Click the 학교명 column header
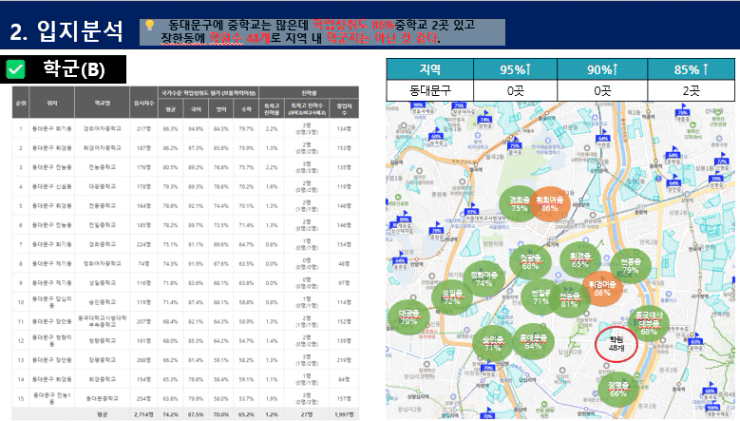The height and width of the screenshot is (421, 740). [102, 102]
